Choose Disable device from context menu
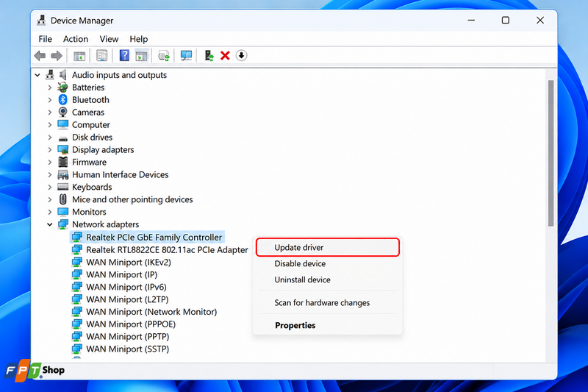Image resolution: width=588 pixels, height=392 pixels. (328, 264)
